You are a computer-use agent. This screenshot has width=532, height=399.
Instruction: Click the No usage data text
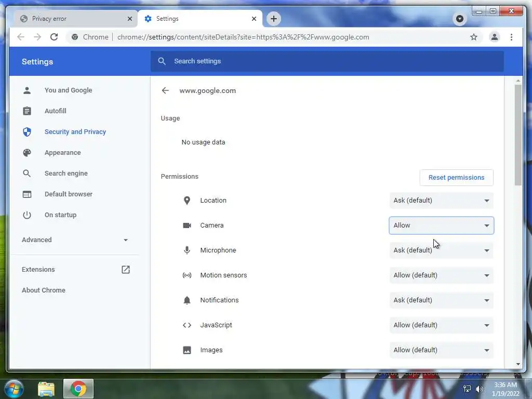click(203, 142)
